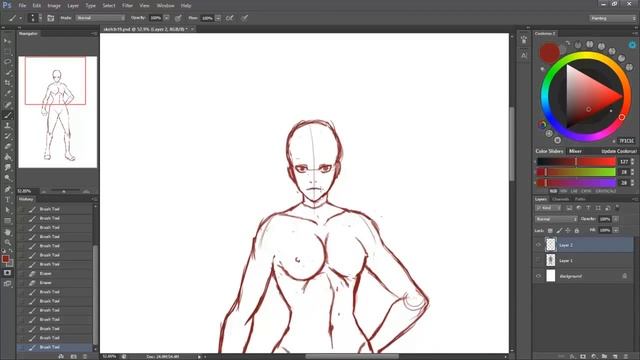Hide Layer 2 with its eye icon

point(538,245)
